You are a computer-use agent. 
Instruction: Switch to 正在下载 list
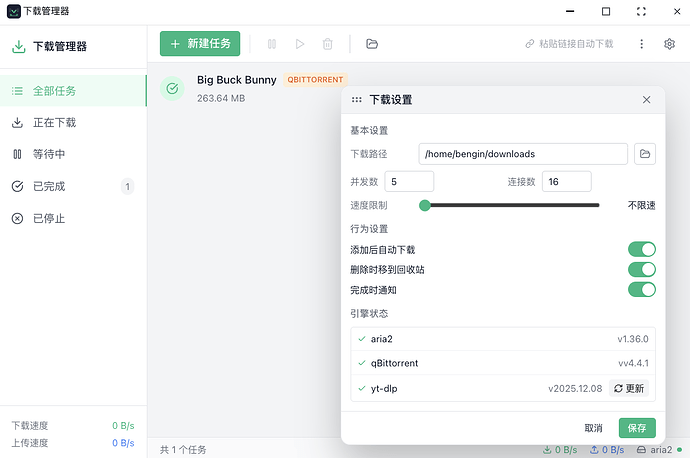pyautogui.click(x=73, y=123)
